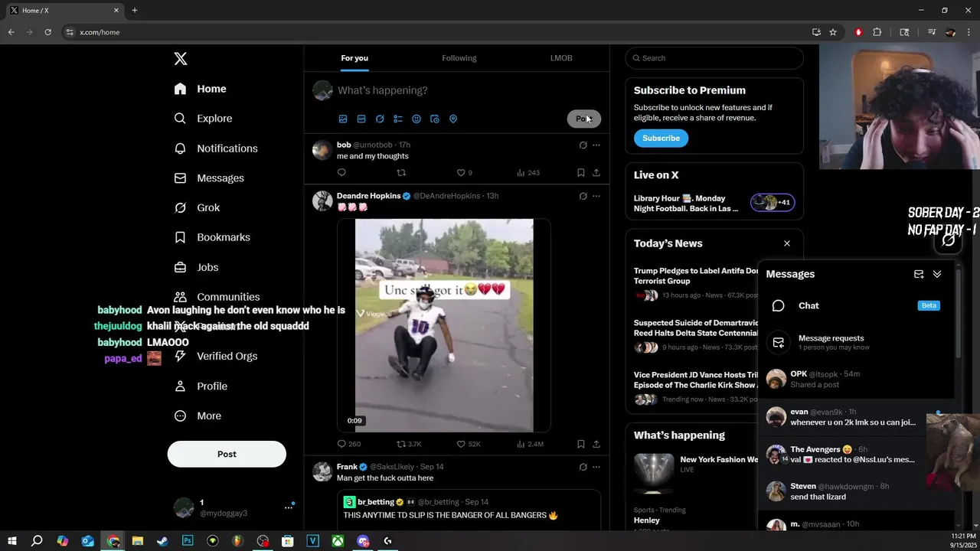This screenshot has height=551, width=980.
Task: Open more options on bob's post
Action: tap(596, 145)
